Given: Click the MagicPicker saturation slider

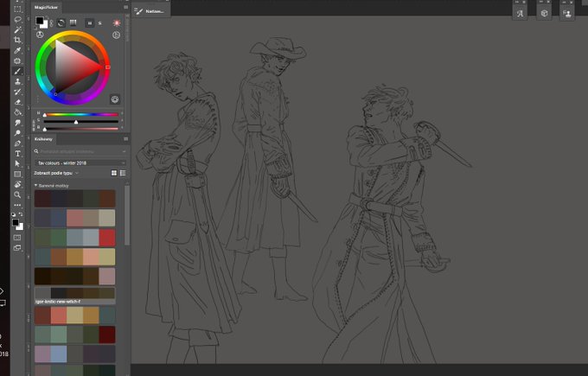Looking at the screenshot, I should [81, 122].
